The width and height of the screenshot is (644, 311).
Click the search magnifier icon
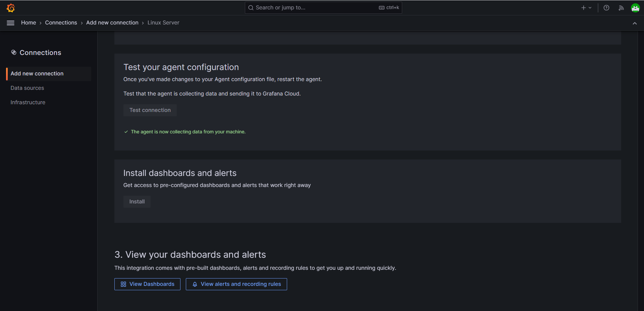pyautogui.click(x=251, y=8)
